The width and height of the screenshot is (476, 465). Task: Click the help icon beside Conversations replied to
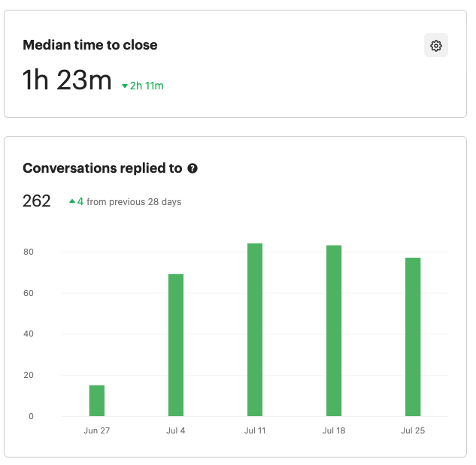(x=193, y=168)
